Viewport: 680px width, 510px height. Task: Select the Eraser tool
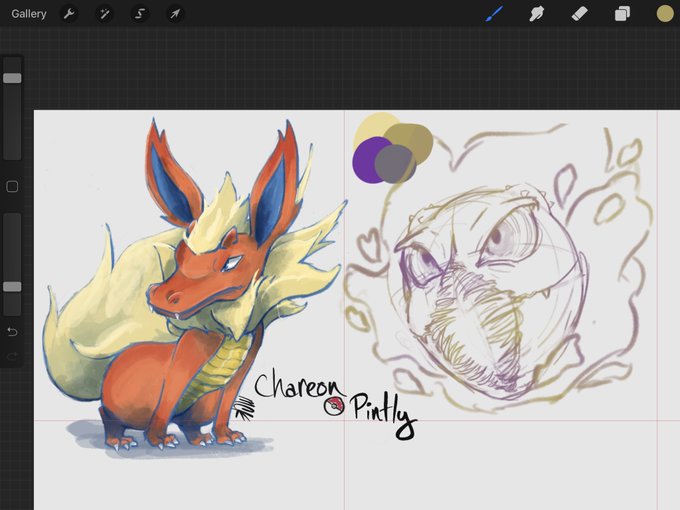[579, 14]
